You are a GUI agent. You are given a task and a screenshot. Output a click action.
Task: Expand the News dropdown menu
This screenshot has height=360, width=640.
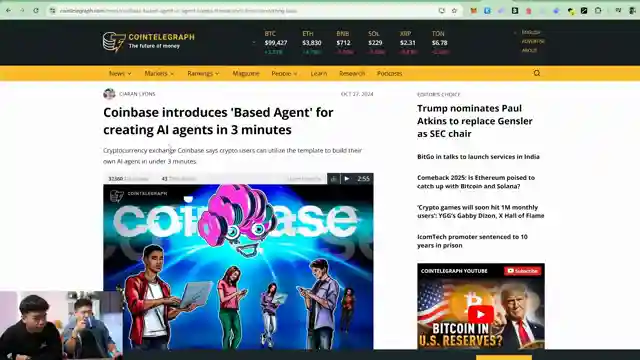(x=120, y=73)
